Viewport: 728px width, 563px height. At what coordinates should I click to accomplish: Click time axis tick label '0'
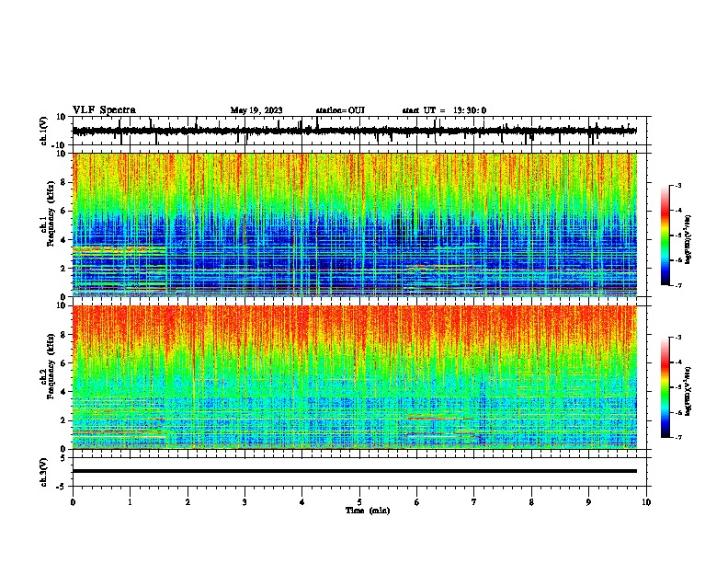point(73,502)
